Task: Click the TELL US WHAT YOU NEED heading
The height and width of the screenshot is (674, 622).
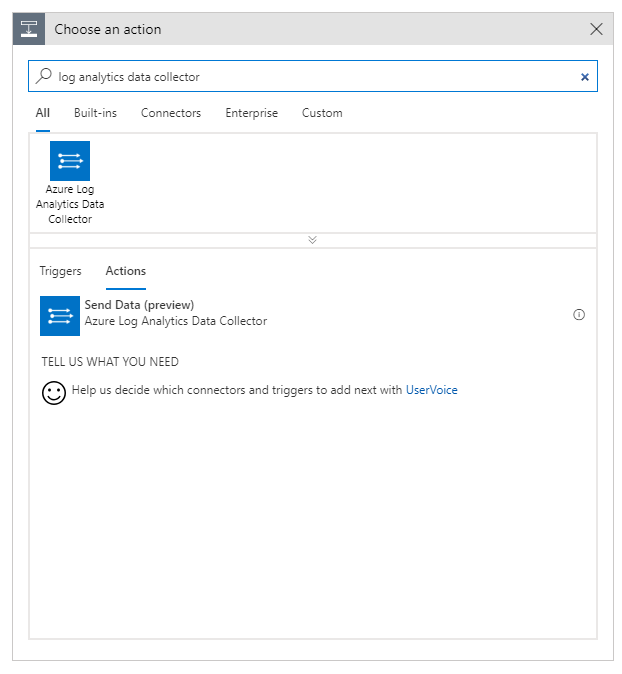Action: (x=110, y=362)
